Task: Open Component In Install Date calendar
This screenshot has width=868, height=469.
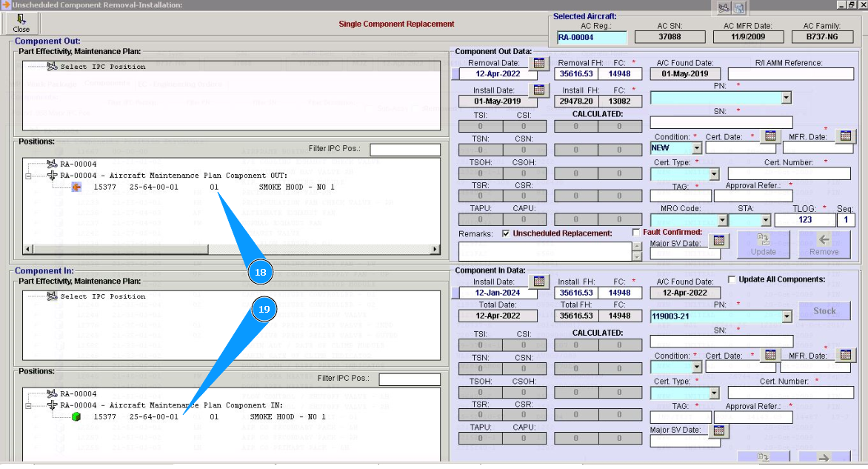Action: tap(539, 282)
